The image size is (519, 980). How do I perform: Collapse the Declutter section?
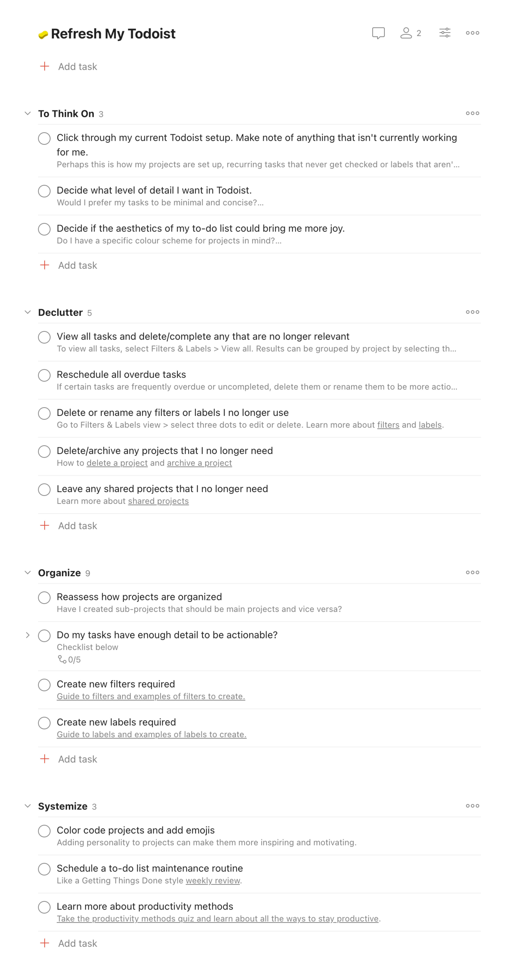point(28,312)
